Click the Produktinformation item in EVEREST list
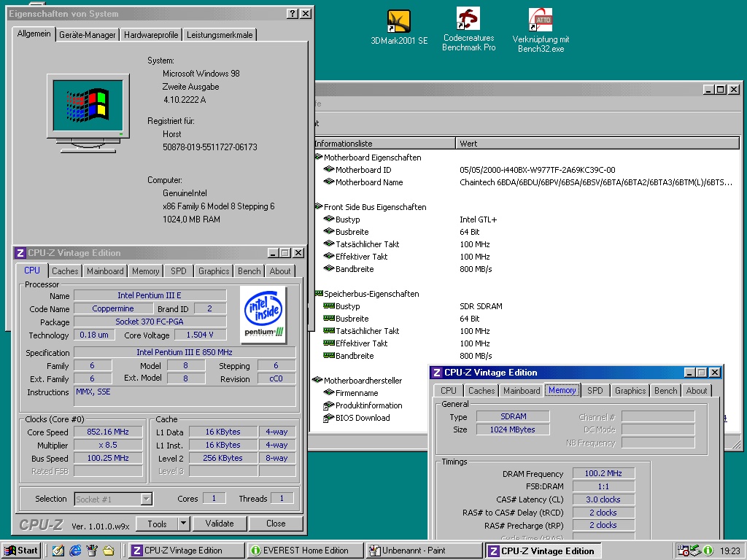Screen dimensions: 747x560 (368, 405)
